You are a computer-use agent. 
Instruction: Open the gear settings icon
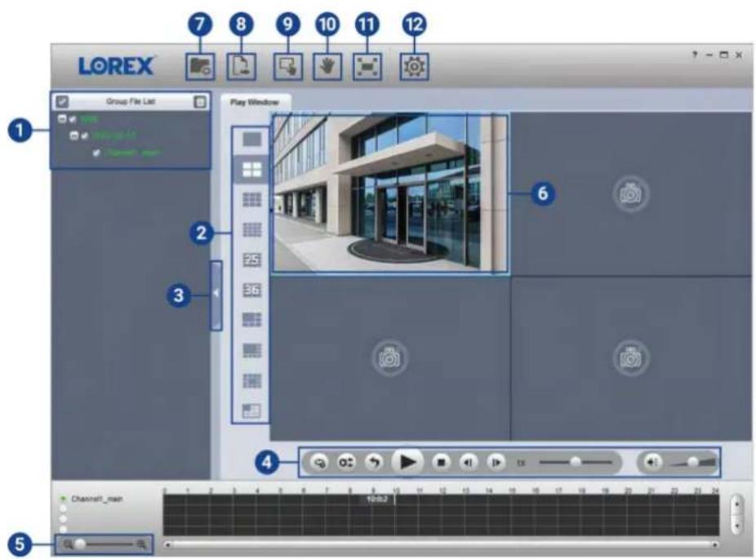click(x=414, y=66)
